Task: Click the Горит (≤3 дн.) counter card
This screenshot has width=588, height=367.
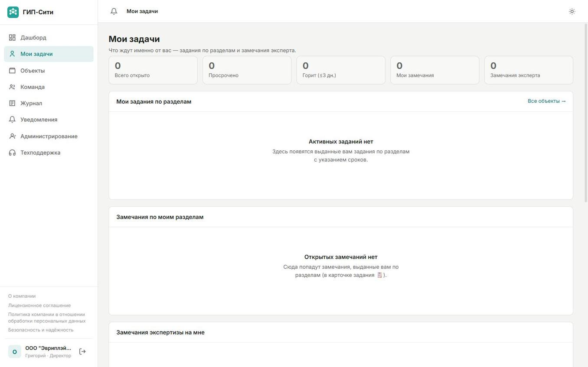Action: coord(341,70)
